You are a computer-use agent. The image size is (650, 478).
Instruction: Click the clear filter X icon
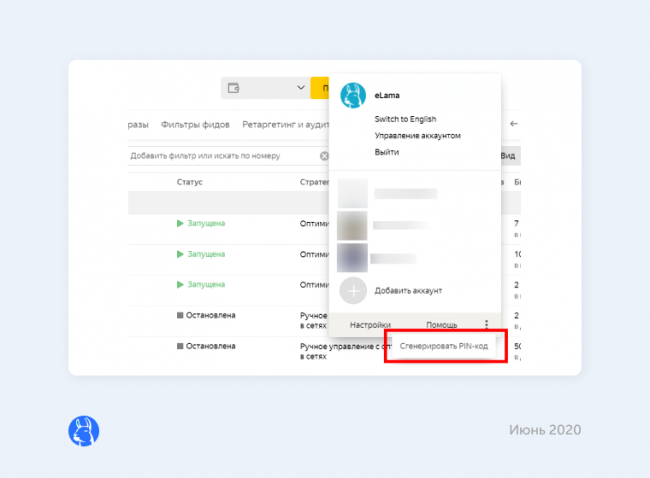click(x=324, y=156)
